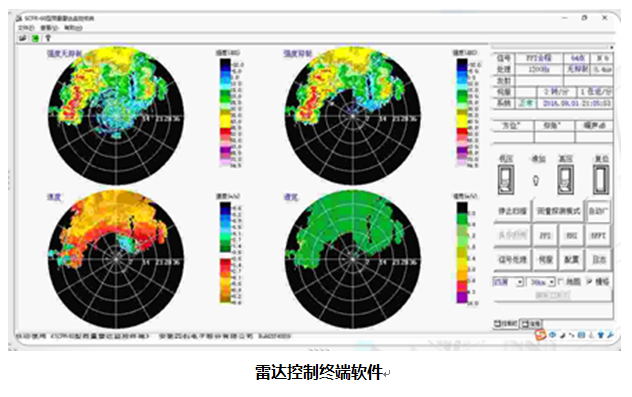Screen dimensions: 632x397
Task: Click the 伺服 button
Action: 545,260
